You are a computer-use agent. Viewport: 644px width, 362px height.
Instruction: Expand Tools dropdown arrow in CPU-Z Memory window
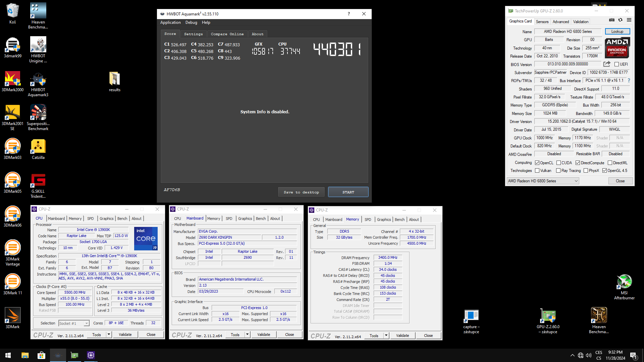point(386,336)
